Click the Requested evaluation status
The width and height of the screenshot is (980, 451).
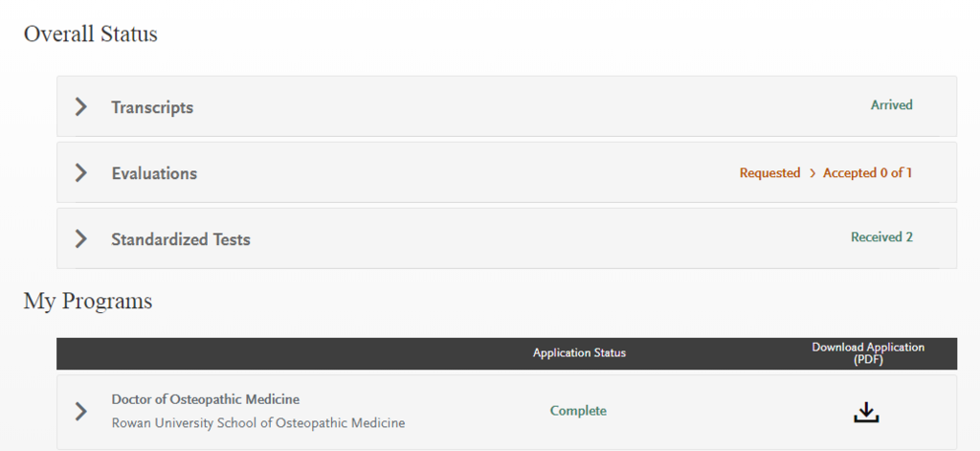pyautogui.click(x=769, y=173)
